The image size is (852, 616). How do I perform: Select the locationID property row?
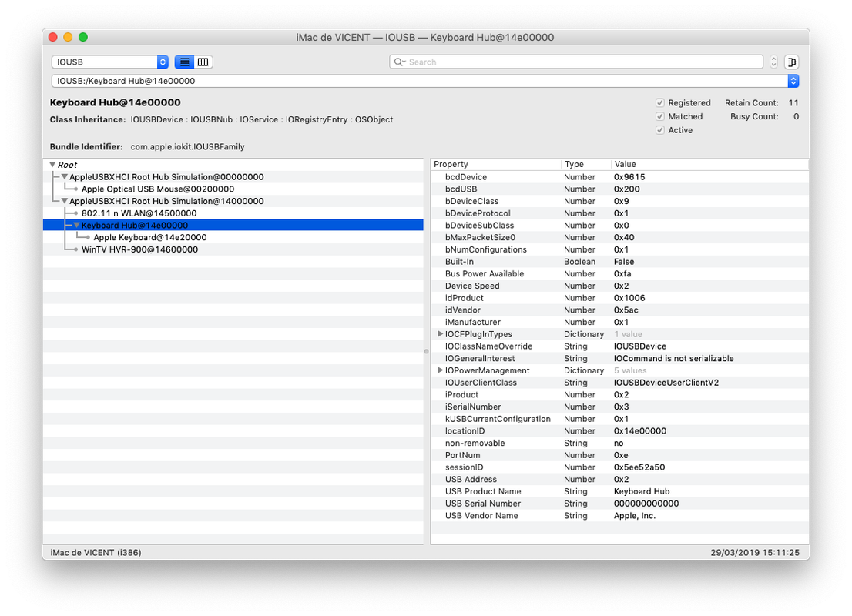[x=619, y=430]
